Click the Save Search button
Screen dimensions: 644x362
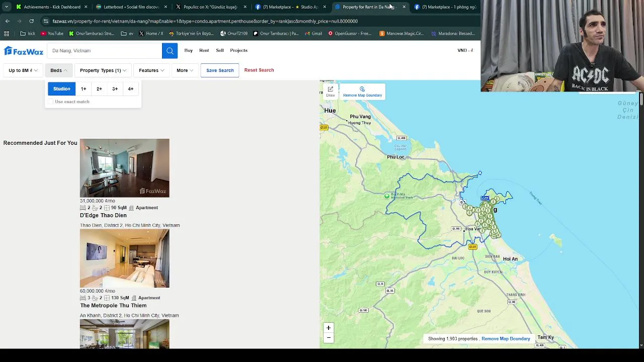coord(220,70)
